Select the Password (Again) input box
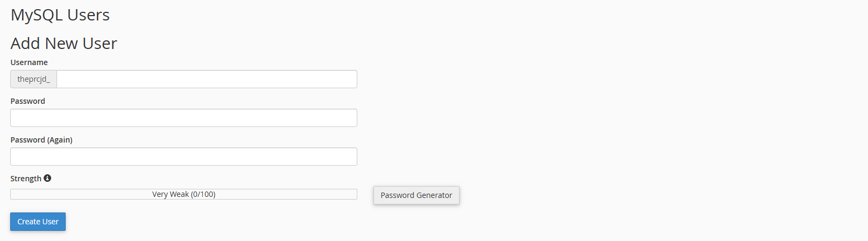868x241 pixels. tap(184, 157)
